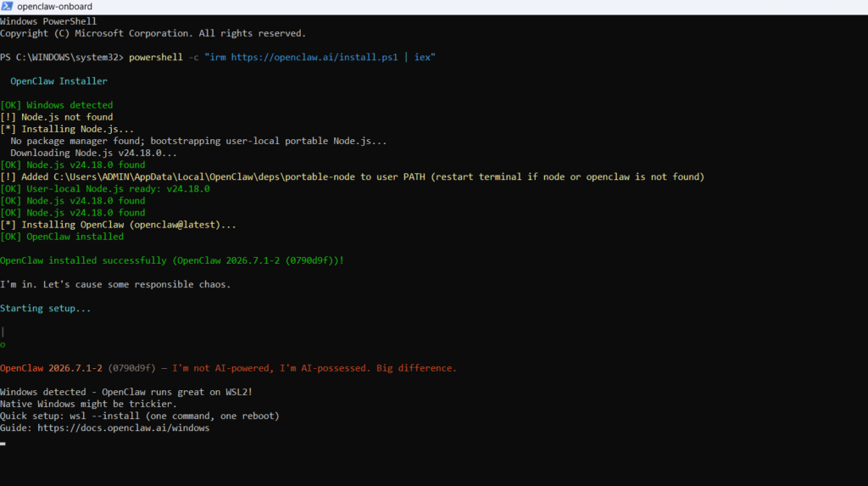
Task: Click 'User-local Node.js ready: v24.18.0' line
Action: 105,189
